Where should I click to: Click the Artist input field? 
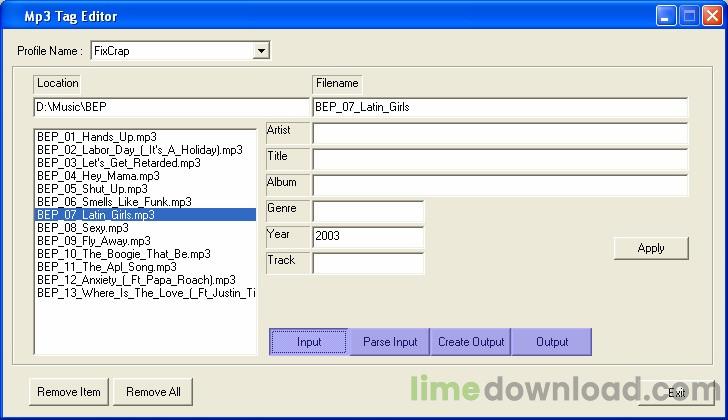click(x=500, y=134)
